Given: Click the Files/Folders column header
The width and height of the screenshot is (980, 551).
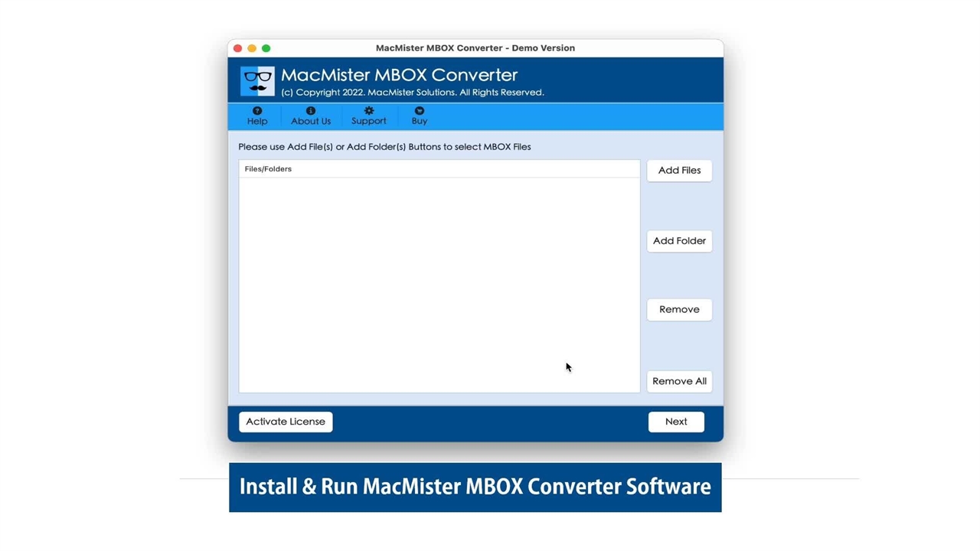Looking at the screenshot, I should pyautogui.click(x=269, y=169).
